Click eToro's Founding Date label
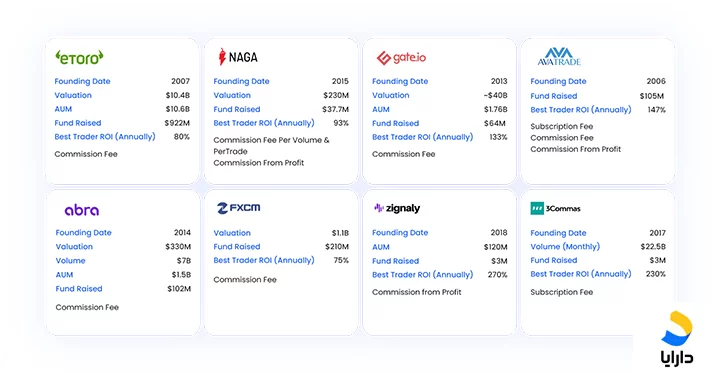The width and height of the screenshot is (720, 376). (x=82, y=81)
